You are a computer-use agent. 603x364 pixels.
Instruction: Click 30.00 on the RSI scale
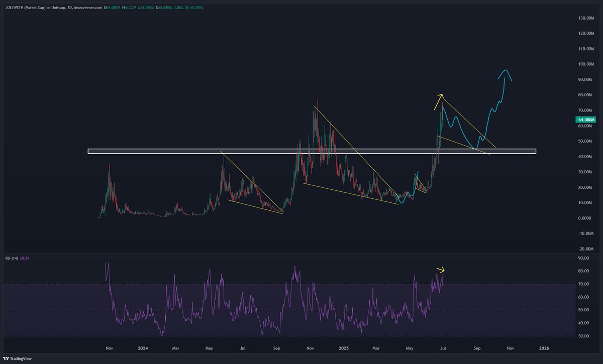click(584, 336)
